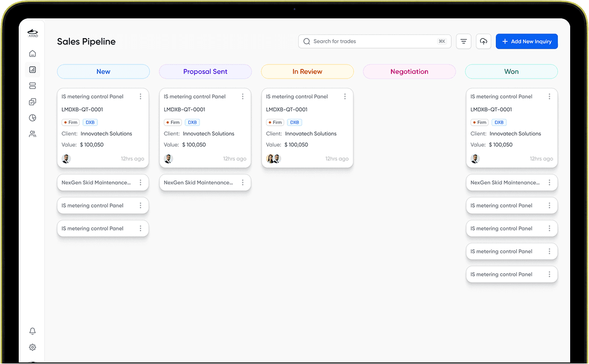Click the Firm tag on Proposal Sent card
The height and width of the screenshot is (364, 589).
pos(173,123)
